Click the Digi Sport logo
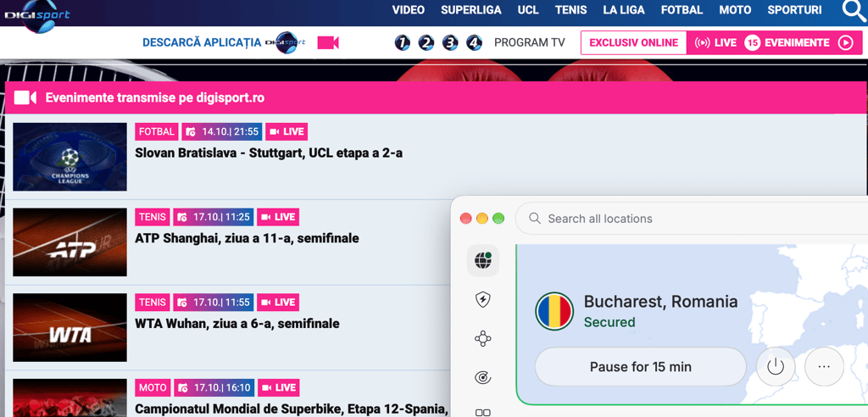 (36, 15)
